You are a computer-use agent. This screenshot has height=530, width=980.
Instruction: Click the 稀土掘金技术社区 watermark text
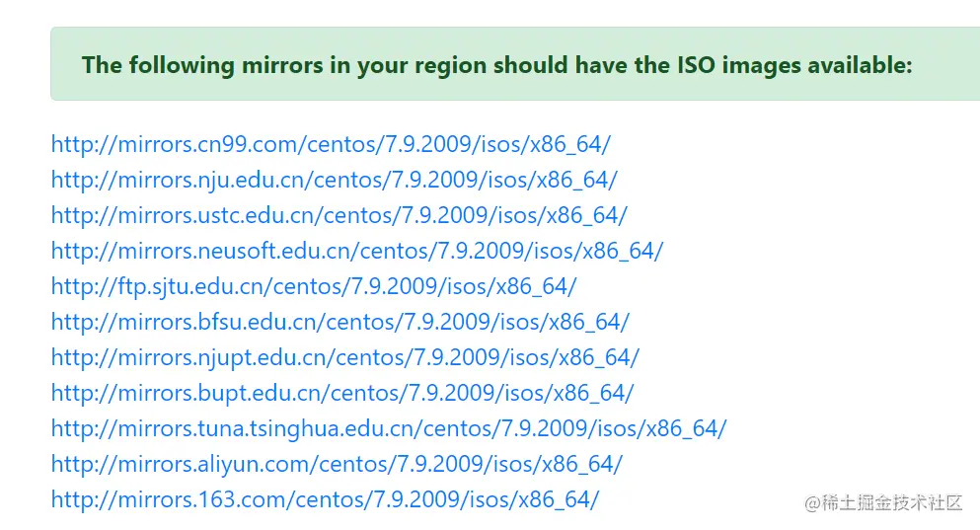click(x=882, y=503)
